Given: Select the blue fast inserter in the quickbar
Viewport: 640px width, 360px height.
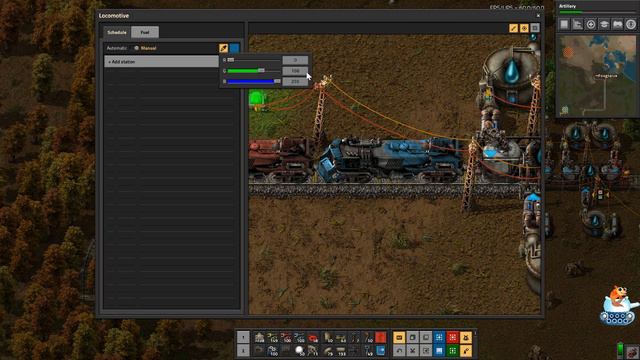Looking at the screenshot, I should pos(300,337).
